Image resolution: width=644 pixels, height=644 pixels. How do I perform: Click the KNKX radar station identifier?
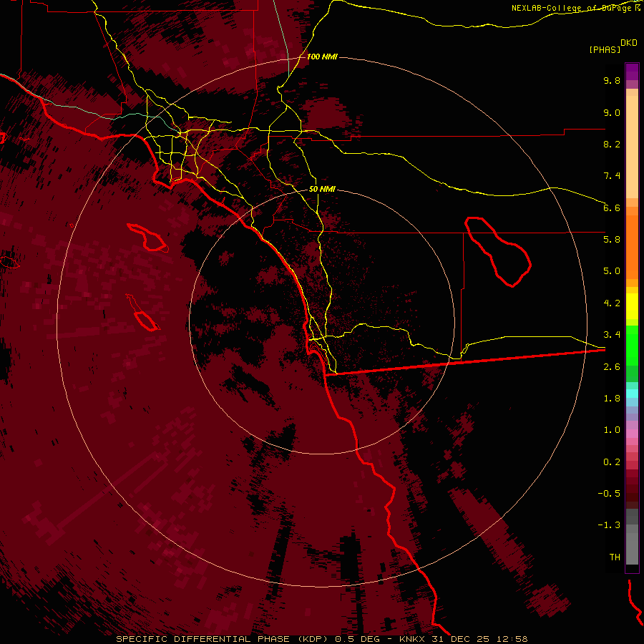pos(413,639)
